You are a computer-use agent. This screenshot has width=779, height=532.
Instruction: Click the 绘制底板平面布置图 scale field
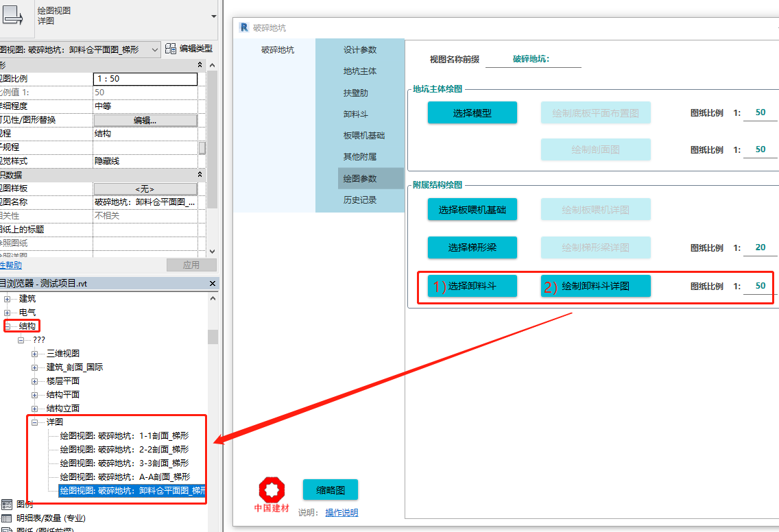pos(760,112)
